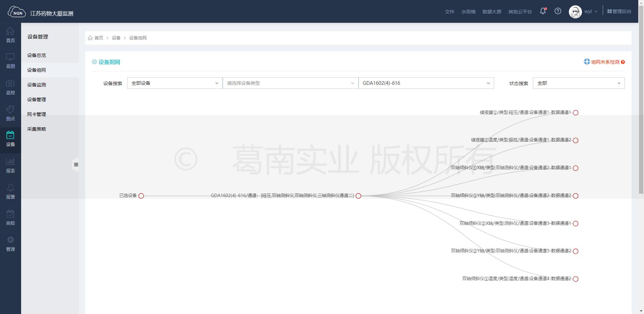Open the 管理后台 admin backend link

point(619,11)
